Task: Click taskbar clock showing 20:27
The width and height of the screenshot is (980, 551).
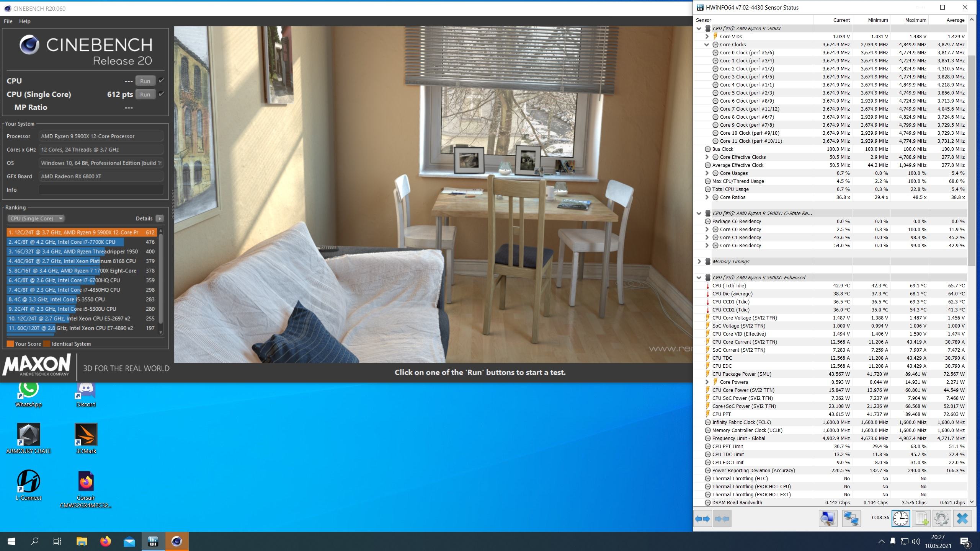Action: pyautogui.click(x=938, y=541)
